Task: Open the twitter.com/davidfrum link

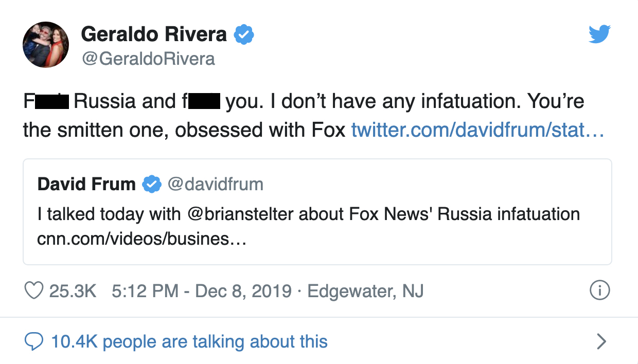Action: pyautogui.click(x=478, y=130)
